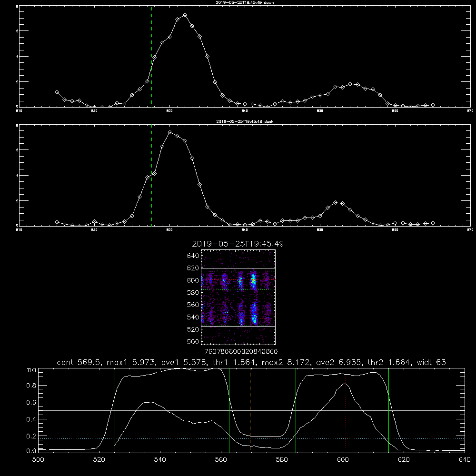Select the 'ave2 6.935' value in bottom title
This screenshot has height=476, width=476.
pos(338,362)
